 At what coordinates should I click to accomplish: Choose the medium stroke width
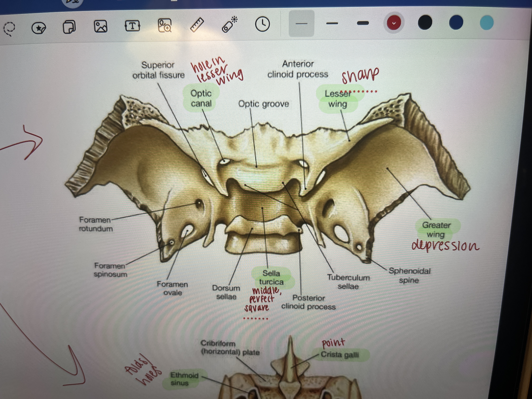(332, 23)
